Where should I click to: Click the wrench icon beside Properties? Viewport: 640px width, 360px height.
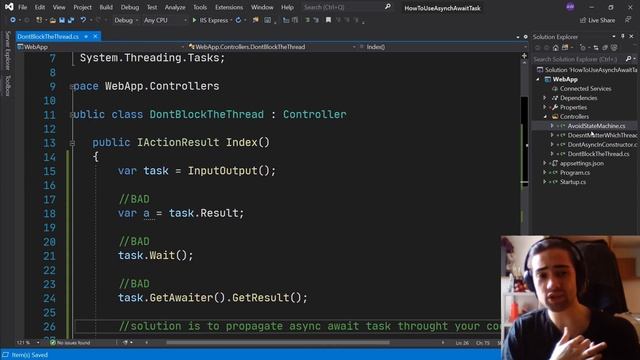coord(555,107)
